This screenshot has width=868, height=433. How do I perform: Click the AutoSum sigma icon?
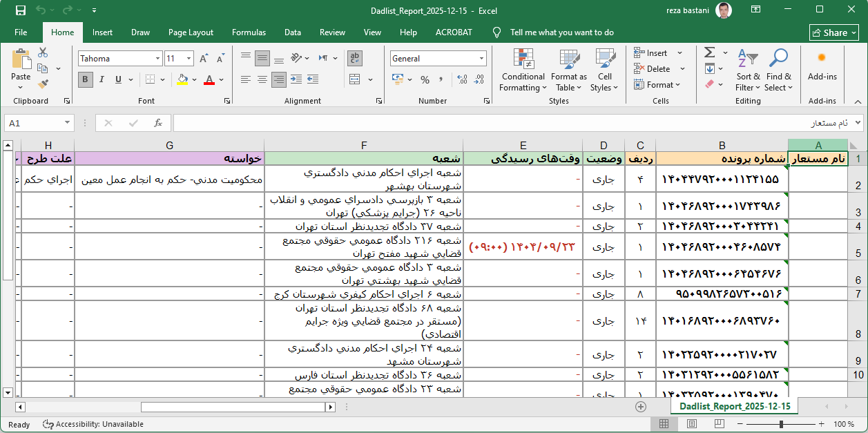709,52
